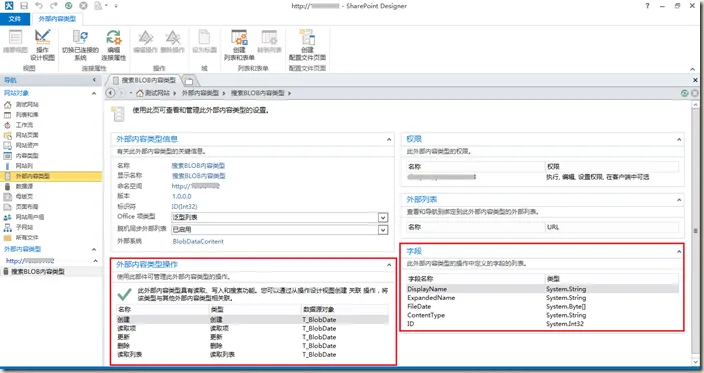Select the ExpandedName field row

542,298
